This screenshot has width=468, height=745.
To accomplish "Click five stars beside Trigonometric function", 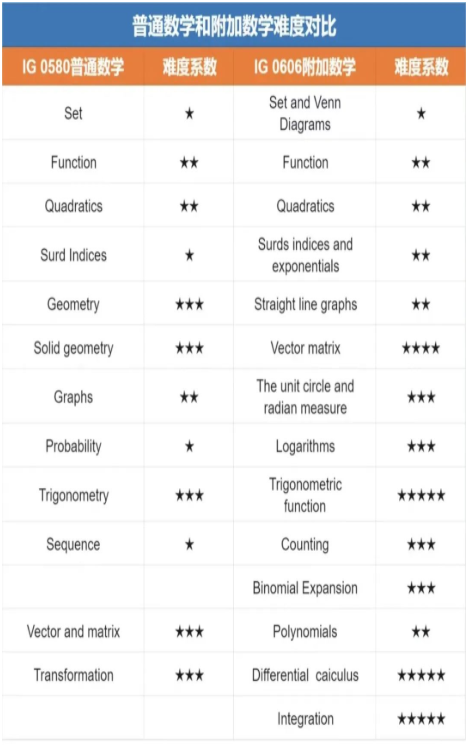I will tap(421, 496).
